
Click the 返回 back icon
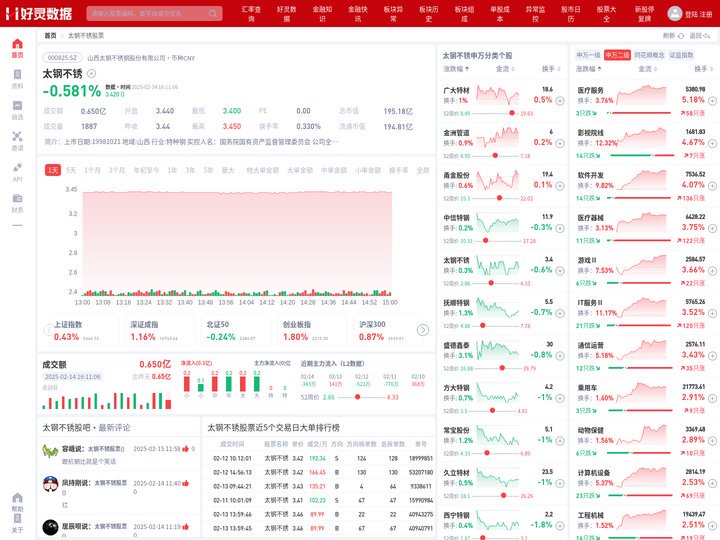tap(707, 35)
